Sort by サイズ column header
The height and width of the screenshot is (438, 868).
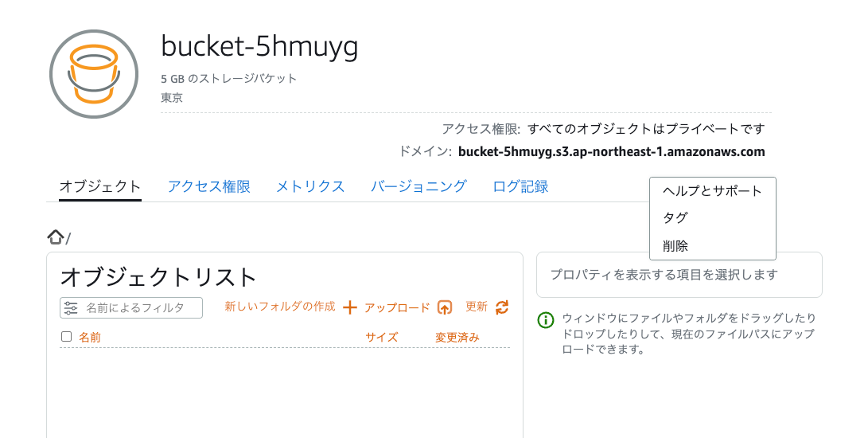click(x=381, y=337)
